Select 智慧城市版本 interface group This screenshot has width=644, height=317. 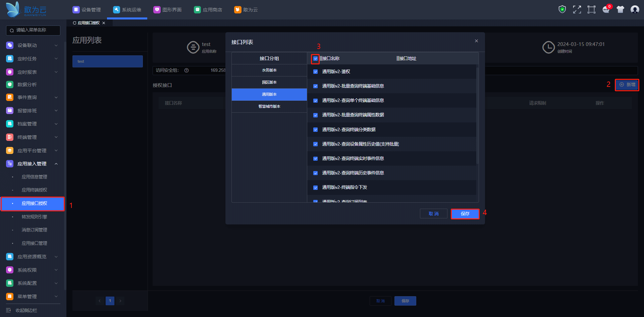[x=269, y=106]
